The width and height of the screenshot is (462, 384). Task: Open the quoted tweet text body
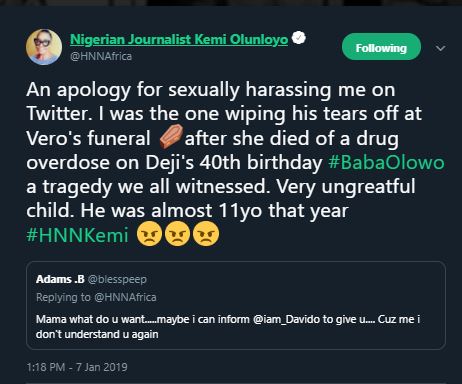(228, 327)
